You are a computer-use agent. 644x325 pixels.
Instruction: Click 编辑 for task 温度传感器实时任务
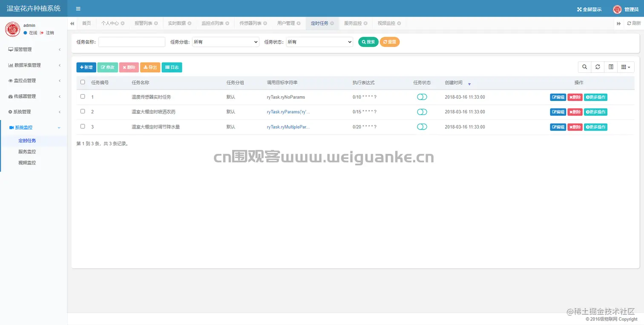pos(558,97)
